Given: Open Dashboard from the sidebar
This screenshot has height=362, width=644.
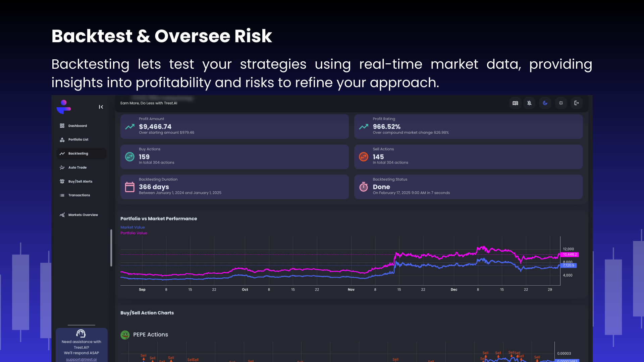Looking at the screenshot, I should point(77,126).
